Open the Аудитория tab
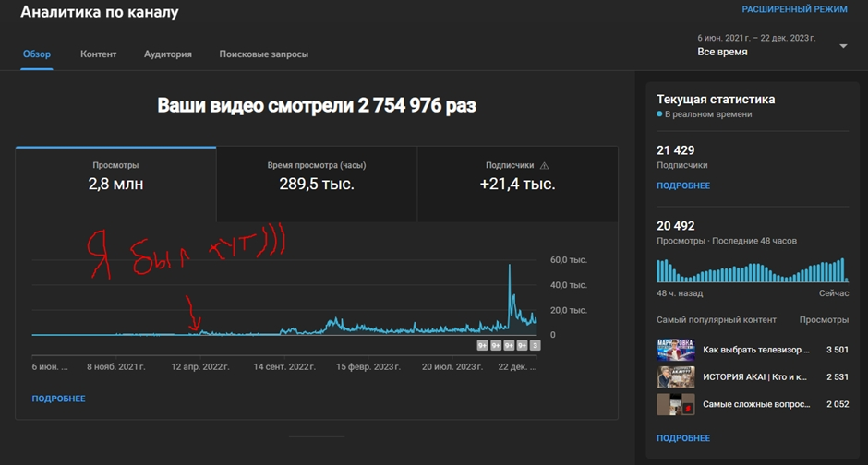 point(168,54)
